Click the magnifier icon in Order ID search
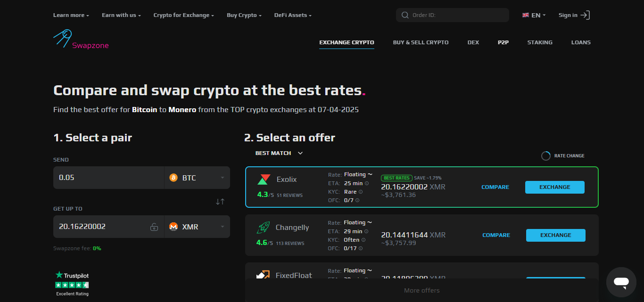Image resolution: width=644 pixels, height=302 pixels. click(x=405, y=15)
